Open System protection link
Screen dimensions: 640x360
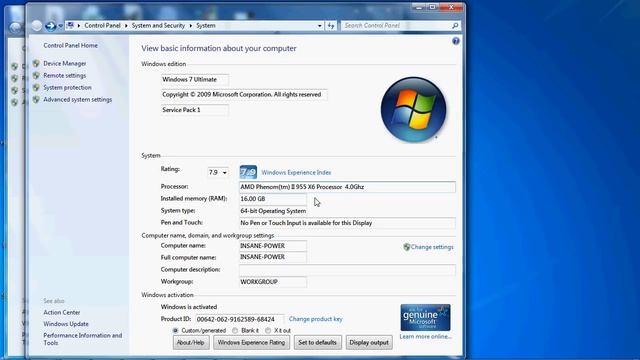(67, 87)
